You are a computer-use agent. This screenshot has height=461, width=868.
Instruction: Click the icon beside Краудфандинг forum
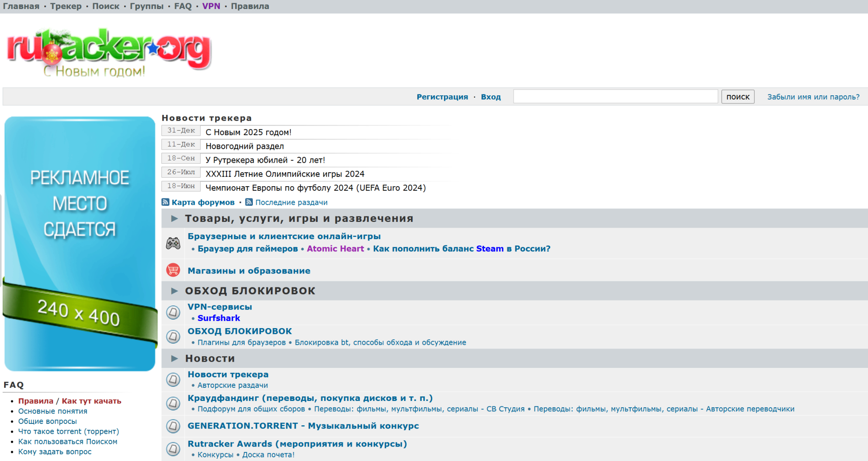point(173,403)
